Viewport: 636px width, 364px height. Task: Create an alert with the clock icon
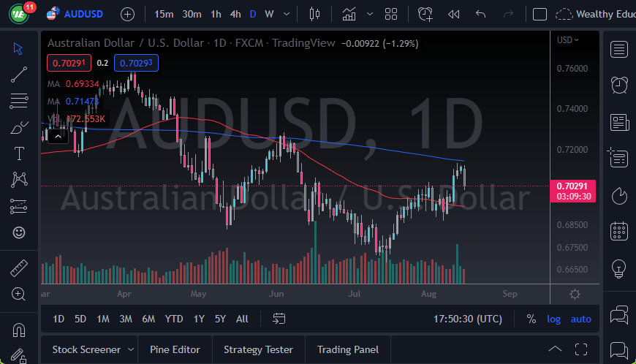coord(425,14)
